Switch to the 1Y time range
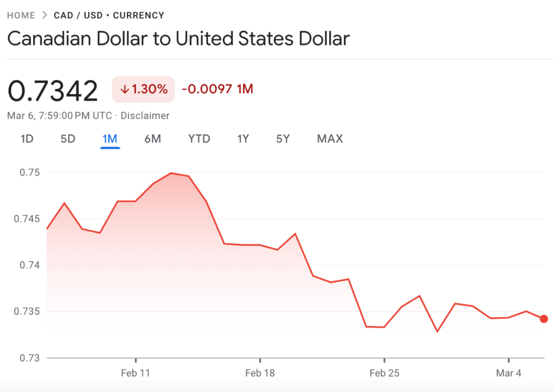The height and width of the screenshot is (392, 553). coord(243,139)
